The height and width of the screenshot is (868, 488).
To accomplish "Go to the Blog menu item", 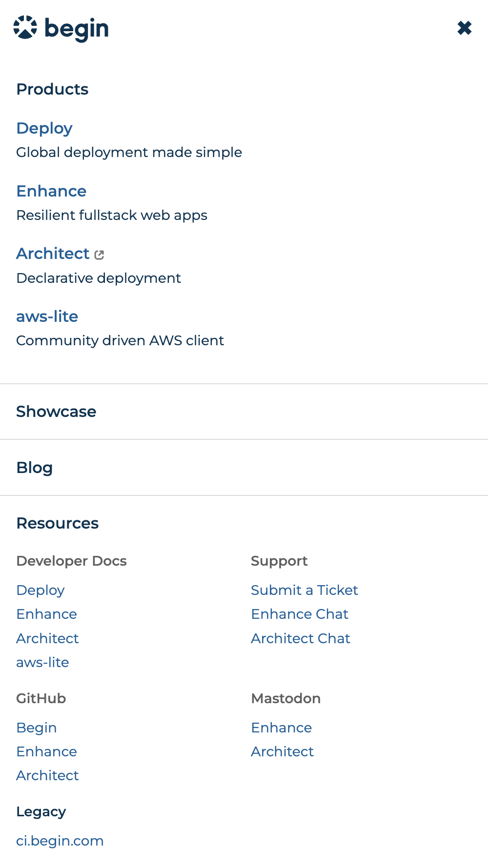I will point(35,468).
